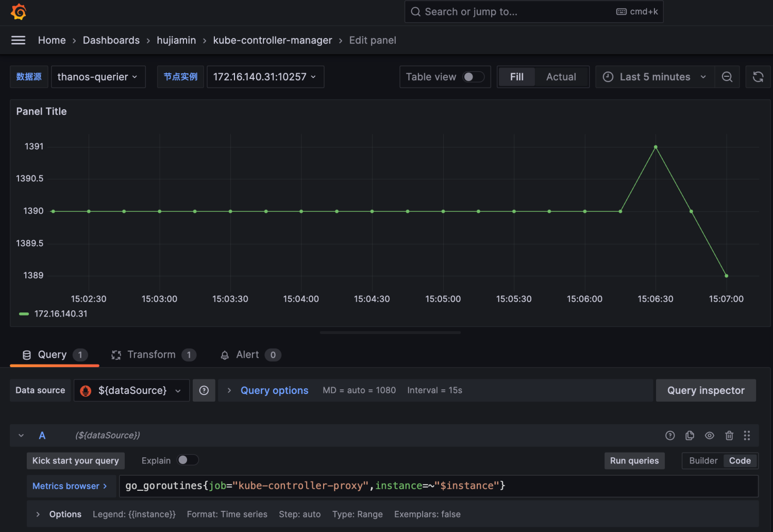773x532 pixels.
Task: Click into the PromQL query input field
Action: point(438,486)
